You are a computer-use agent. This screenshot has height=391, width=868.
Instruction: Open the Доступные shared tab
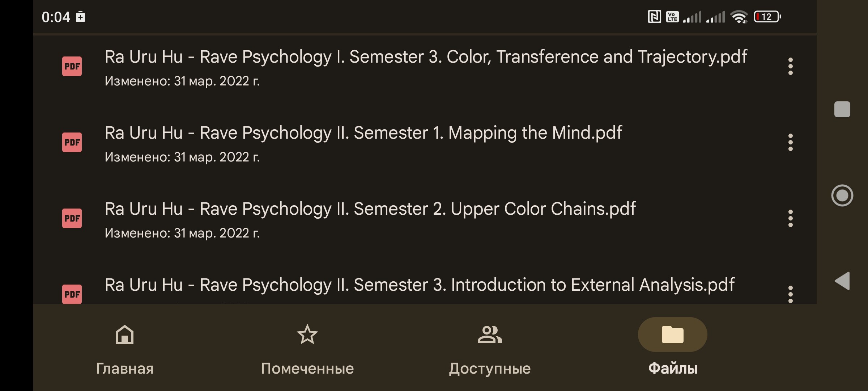pos(490,348)
